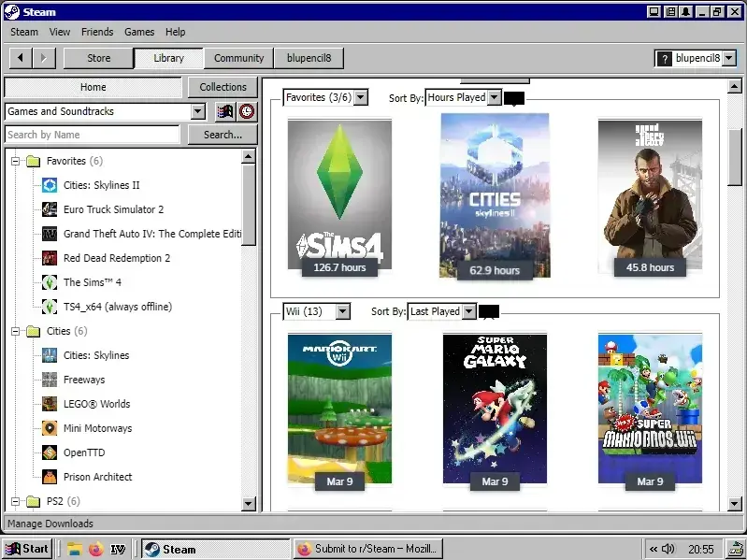This screenshot has height=560, width=747.
Task: Collapse the PS2 tree folder
Action: [15, 501]
